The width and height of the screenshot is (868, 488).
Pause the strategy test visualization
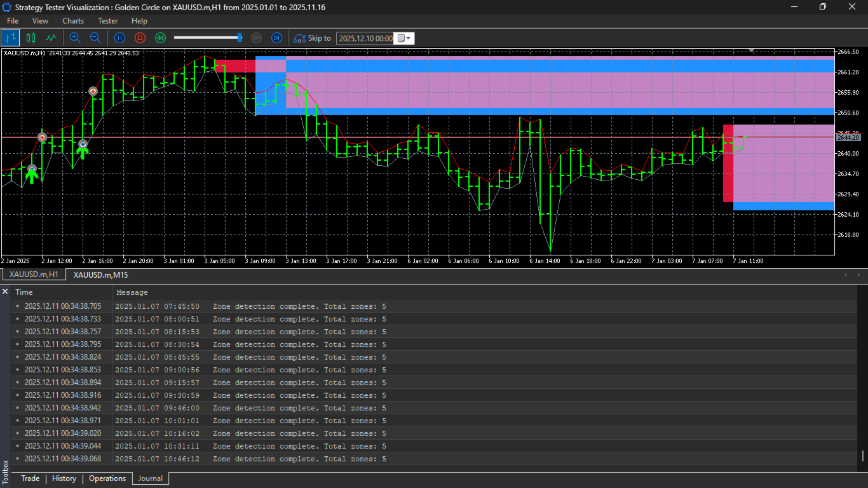[119, 38]
